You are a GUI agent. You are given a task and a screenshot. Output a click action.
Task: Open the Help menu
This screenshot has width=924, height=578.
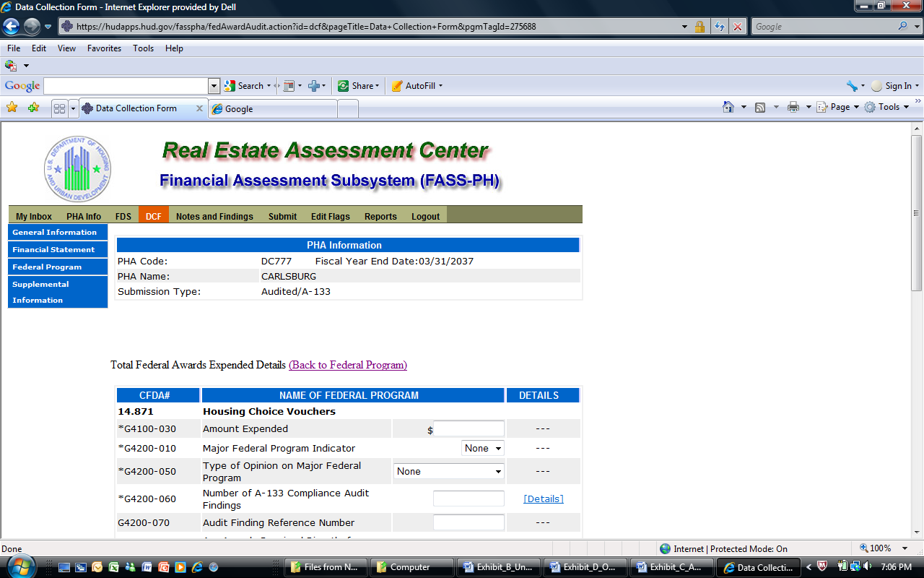coord(174,48)
